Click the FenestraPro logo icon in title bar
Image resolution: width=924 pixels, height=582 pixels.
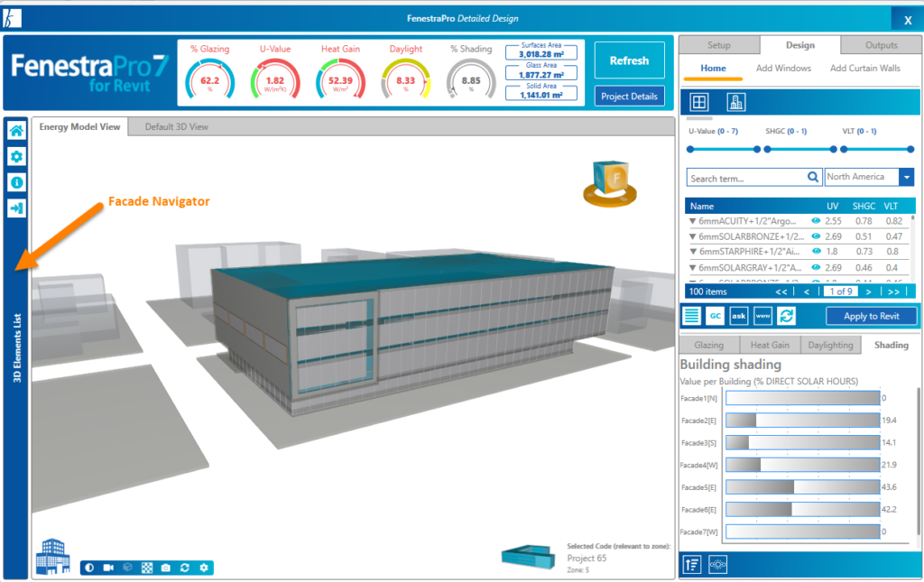pos(12,18)
